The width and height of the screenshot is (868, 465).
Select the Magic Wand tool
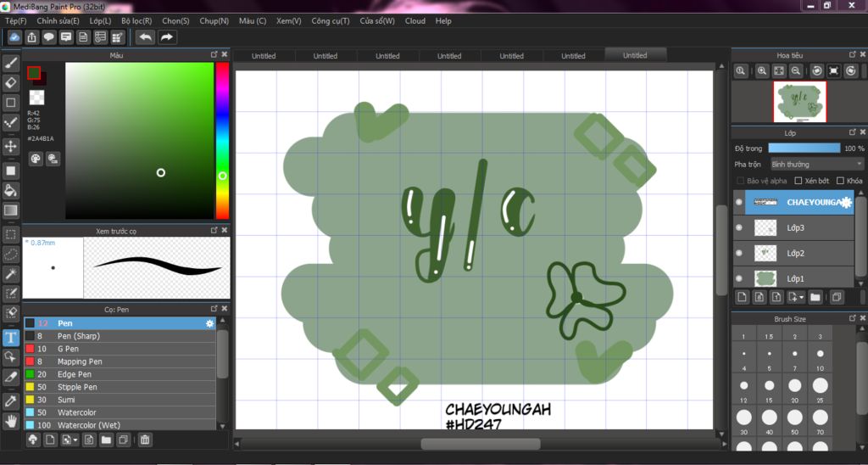coord(10,273)
